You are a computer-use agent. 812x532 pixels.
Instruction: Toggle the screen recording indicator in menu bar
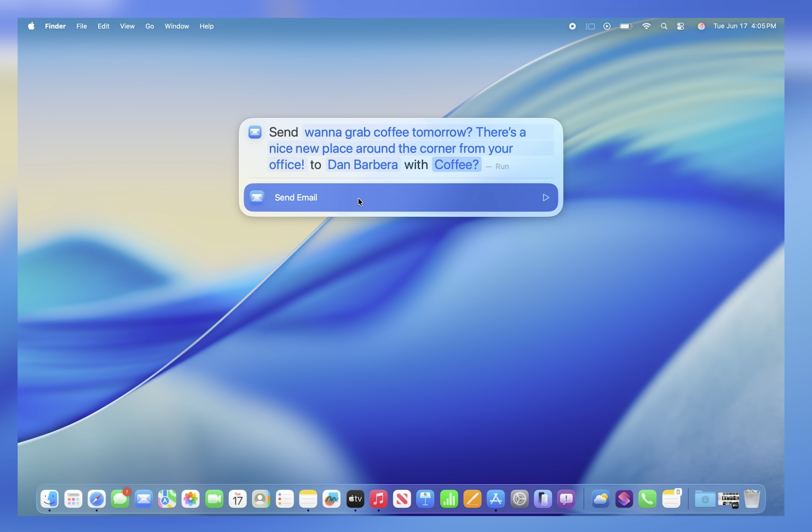pyautogui.click(x=572, y=26)
